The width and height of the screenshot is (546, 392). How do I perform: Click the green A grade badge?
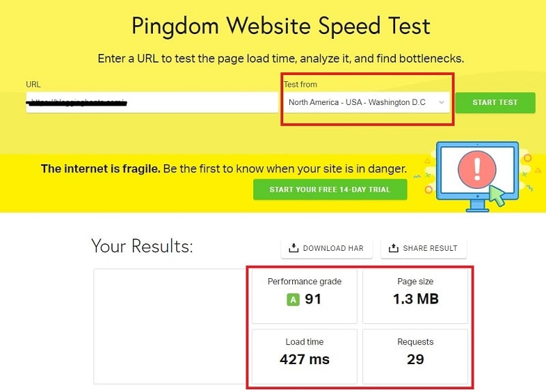coord(293,299)
